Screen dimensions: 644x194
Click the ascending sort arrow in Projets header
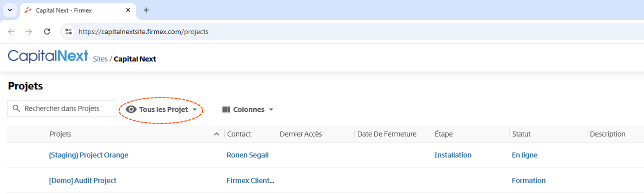point(217,134)
